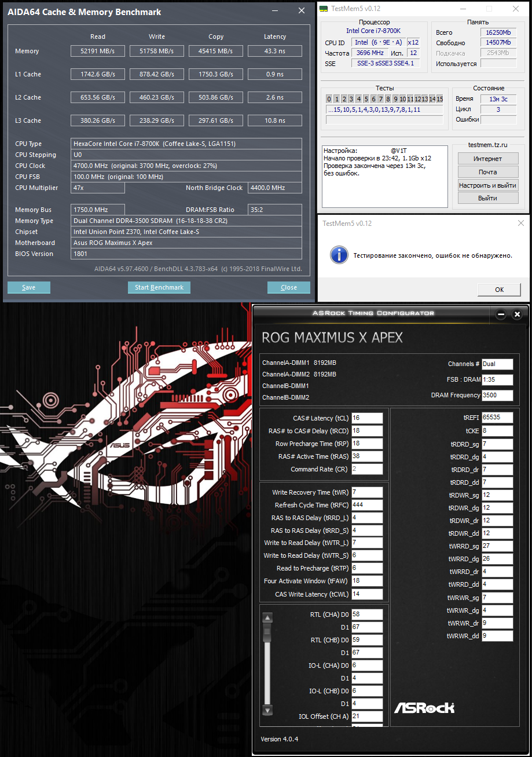Click the BIOS Version value 1801
The width and height of the screenshot is (532, 757).
pyautogui.click(x=186, y=254)
